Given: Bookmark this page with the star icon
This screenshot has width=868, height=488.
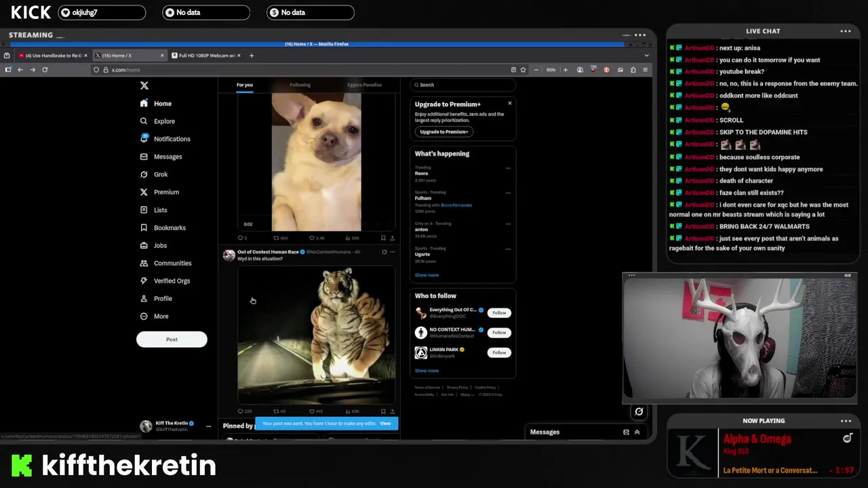Looking at the screenshot, I should 523,70.
